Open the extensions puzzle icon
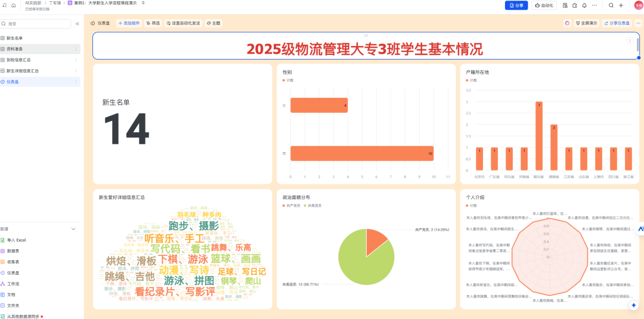This screenshot has height=319, width=644. tap(574, 5)
